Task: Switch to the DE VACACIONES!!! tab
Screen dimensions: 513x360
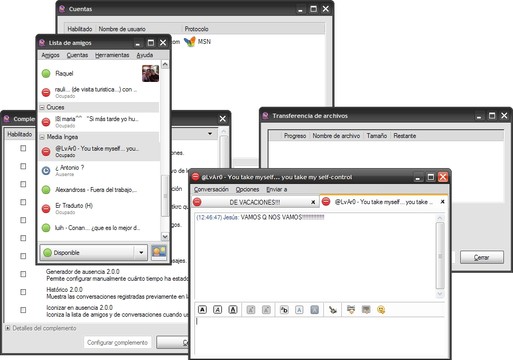Action: click(x=255, y=202)
